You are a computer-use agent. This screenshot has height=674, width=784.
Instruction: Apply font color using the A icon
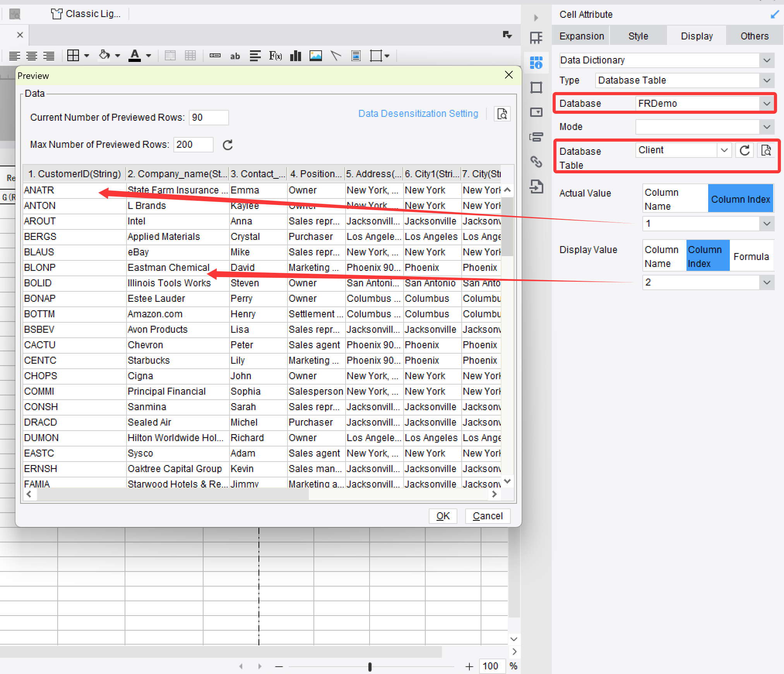click(135, 56)
